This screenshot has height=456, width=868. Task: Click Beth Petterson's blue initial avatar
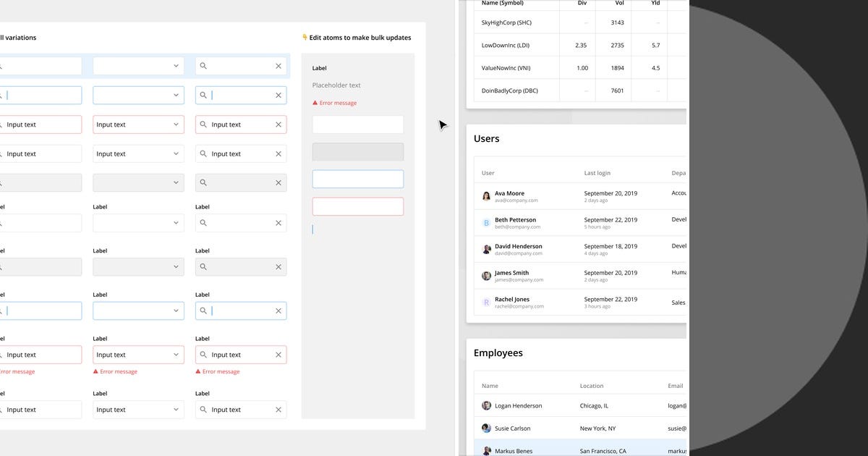coord(486,222)
